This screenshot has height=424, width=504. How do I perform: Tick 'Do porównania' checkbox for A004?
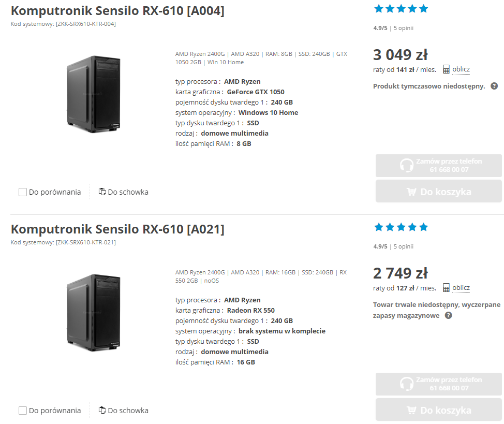[x=23, y=192]
